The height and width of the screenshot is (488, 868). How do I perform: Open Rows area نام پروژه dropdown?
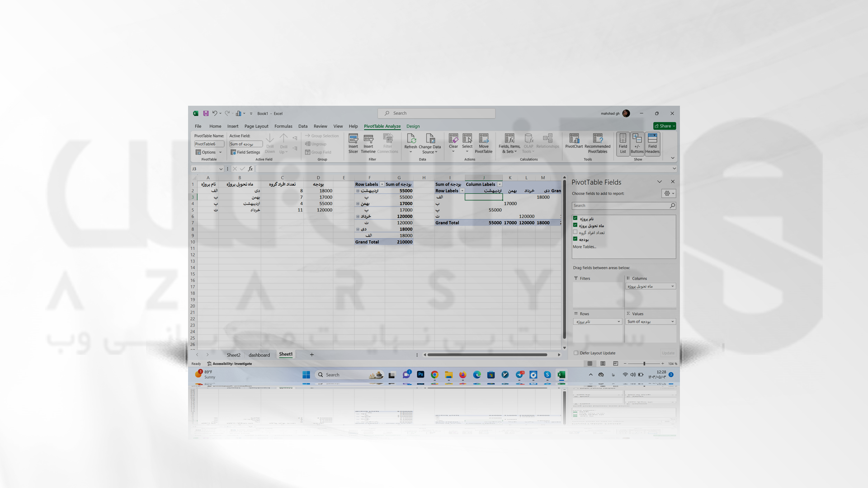[619, 322]
